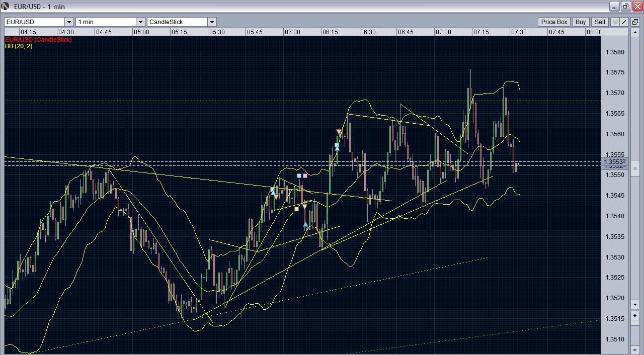Minimize the EUR/USD chart window
This screenshot has width=644, height=355.
pyautogui.click(x=614, y=7)
